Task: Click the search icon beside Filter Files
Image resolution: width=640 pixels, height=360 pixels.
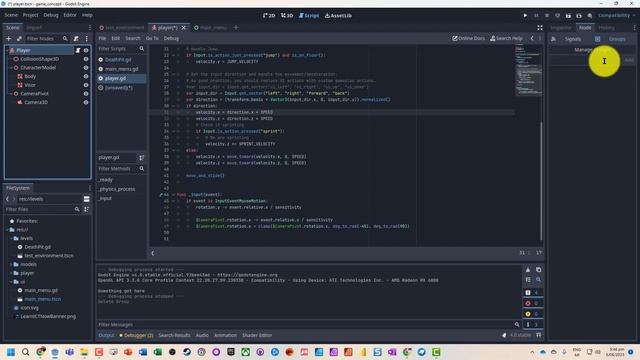Action: (77, 209)
